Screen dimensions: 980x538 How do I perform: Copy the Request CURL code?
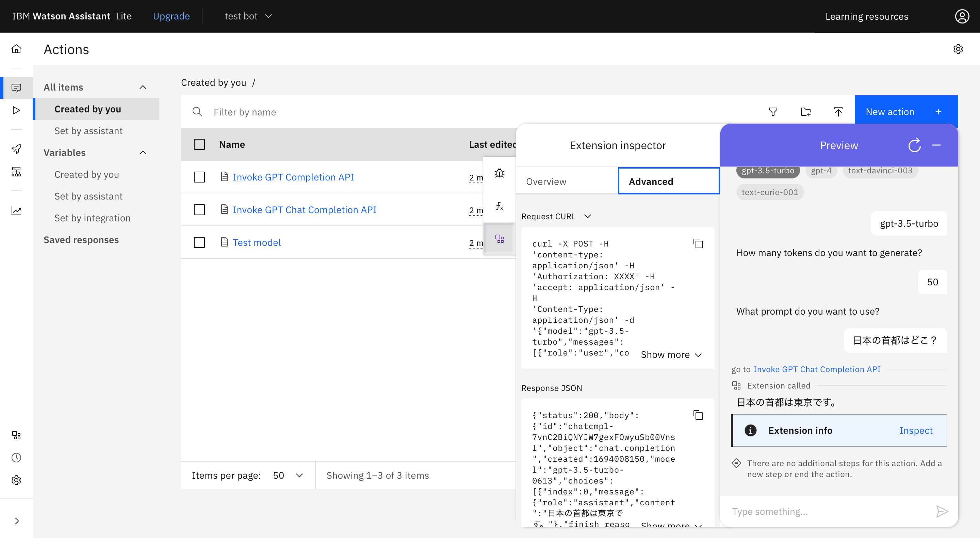pos(698,244)
